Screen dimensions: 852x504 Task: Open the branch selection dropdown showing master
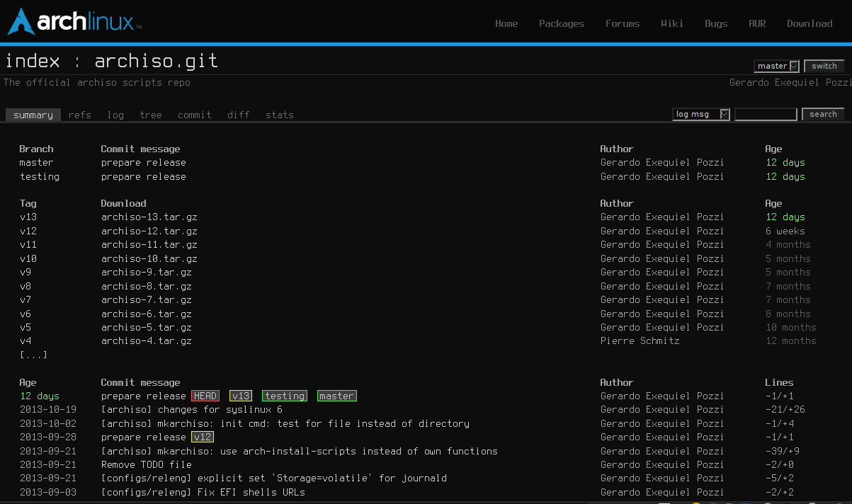coord(776,65)
